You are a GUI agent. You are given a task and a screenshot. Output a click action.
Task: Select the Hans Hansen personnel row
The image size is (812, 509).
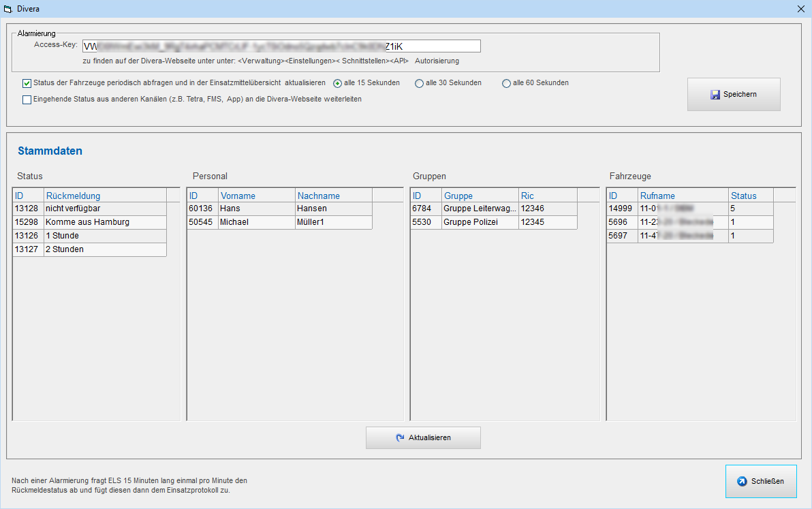click(279, 209)
